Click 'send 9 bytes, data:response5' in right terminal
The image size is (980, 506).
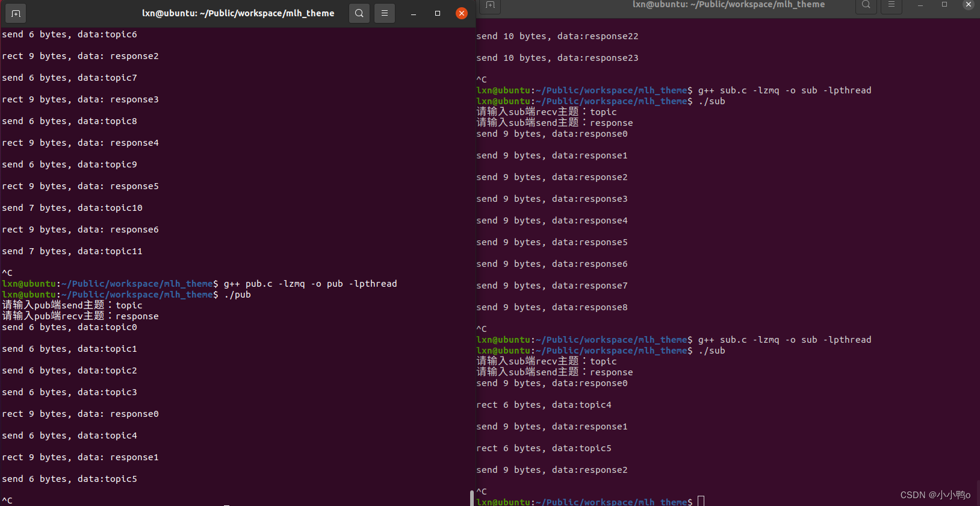[552, 242]
